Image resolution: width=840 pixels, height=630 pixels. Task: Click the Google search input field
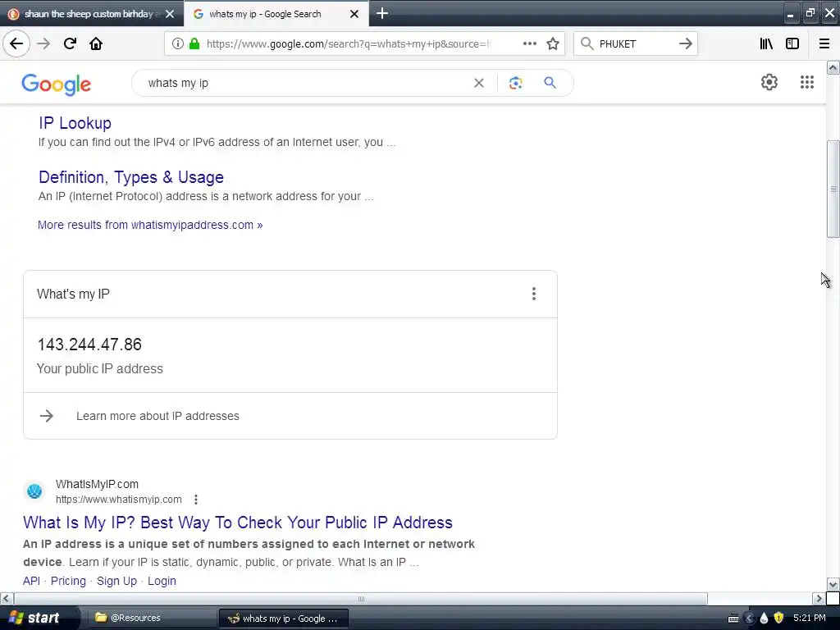[x=305, y=83]
